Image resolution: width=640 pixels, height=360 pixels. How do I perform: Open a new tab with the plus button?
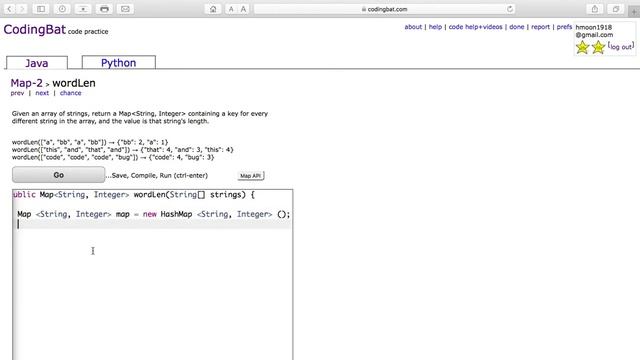click(x=634, y=11)
